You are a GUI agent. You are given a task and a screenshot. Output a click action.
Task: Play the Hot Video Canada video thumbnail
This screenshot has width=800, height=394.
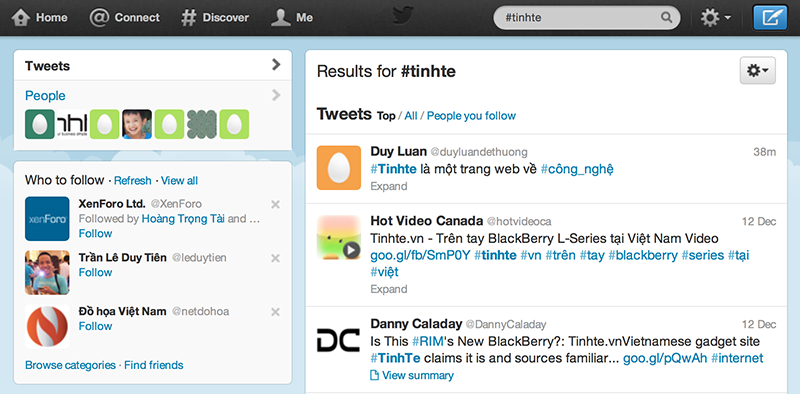coord(339,237)
